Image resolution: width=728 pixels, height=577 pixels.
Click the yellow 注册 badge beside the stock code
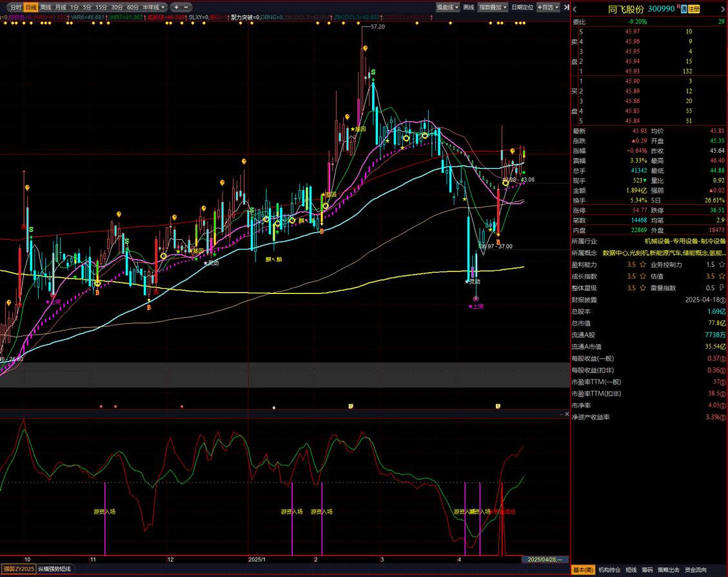tap(694, 9)
